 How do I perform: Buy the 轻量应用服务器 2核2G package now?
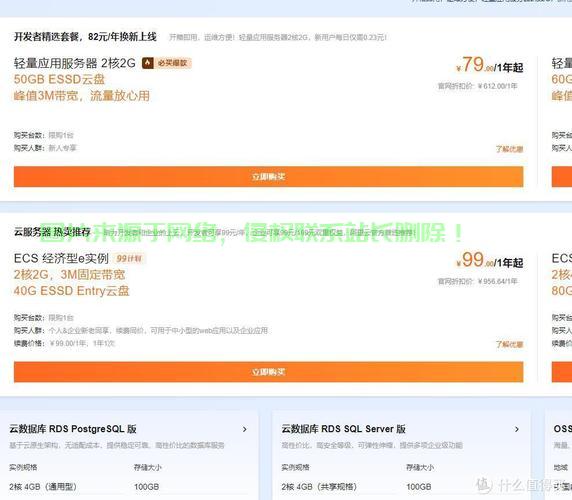(x=268, y=177)
